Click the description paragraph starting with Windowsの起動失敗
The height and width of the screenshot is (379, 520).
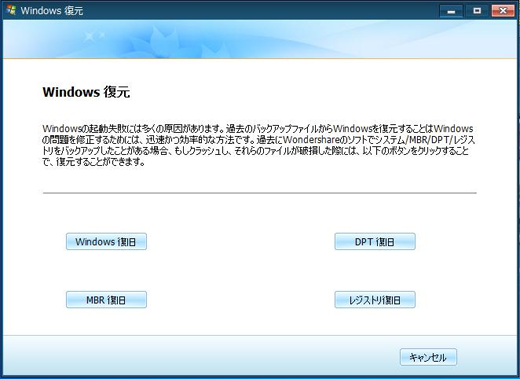pos(258,145)
